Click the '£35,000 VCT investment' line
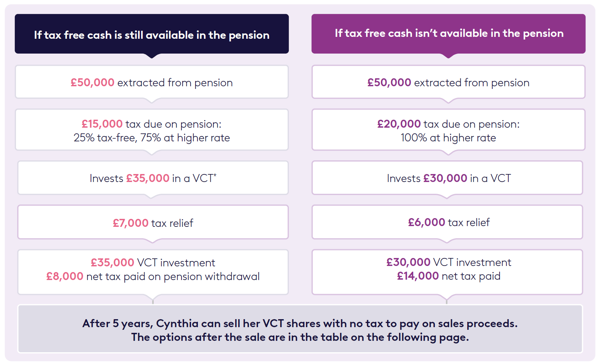This screenshot has width=600, height=364. (153, 263)
